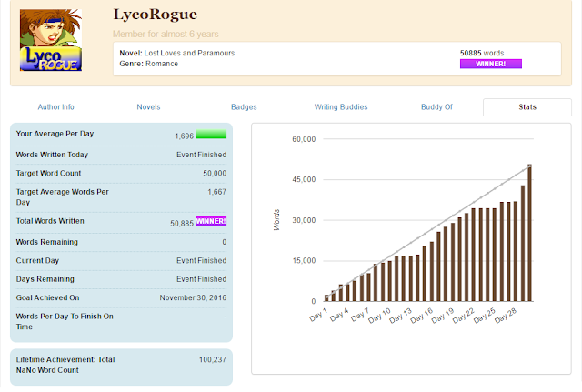582x392 pixels.
Task: Click the 'Member for almost 6 years' text
Action: [x=166, y=35]
